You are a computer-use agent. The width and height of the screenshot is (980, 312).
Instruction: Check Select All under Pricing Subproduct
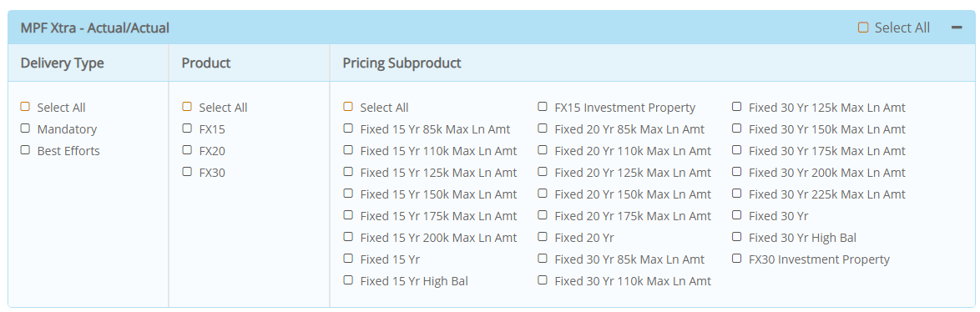pyautogui.click(x=348, y=107)
